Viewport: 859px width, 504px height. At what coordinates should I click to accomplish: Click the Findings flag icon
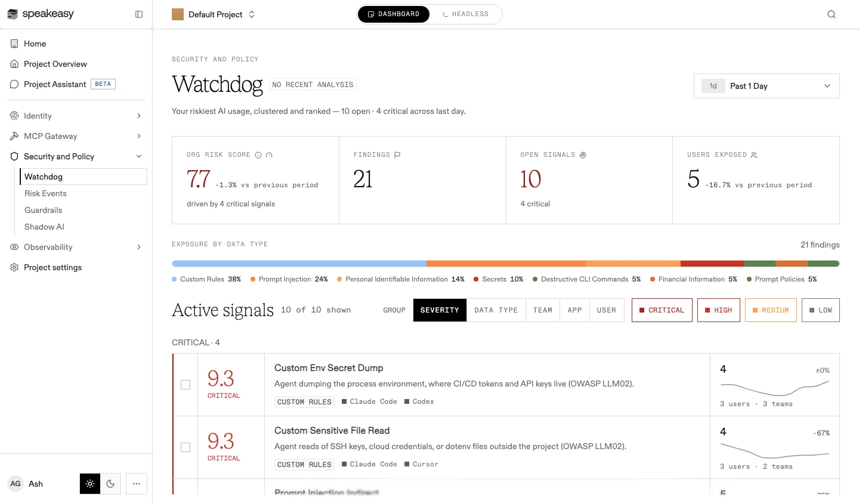pos(397,155)
